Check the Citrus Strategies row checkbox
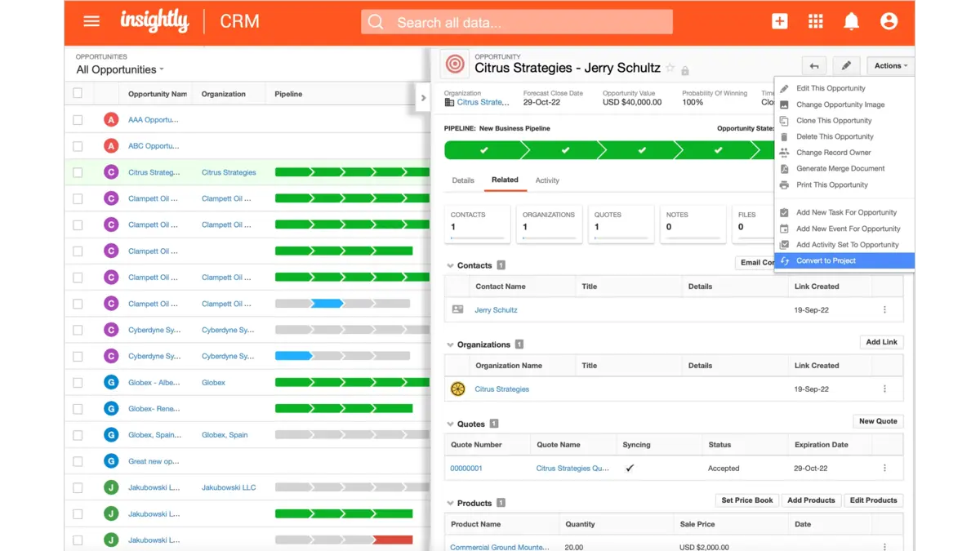This screenshot has height=551, width=980. click(78, 172)
